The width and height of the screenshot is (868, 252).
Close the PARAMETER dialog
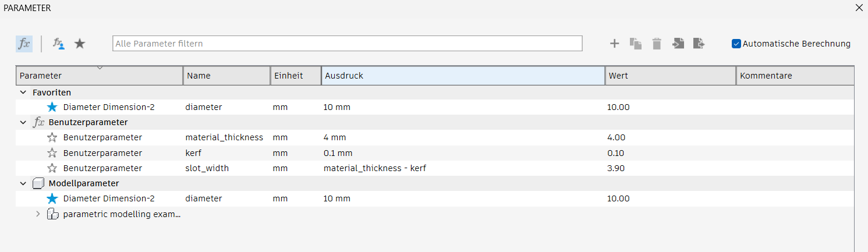859,8
